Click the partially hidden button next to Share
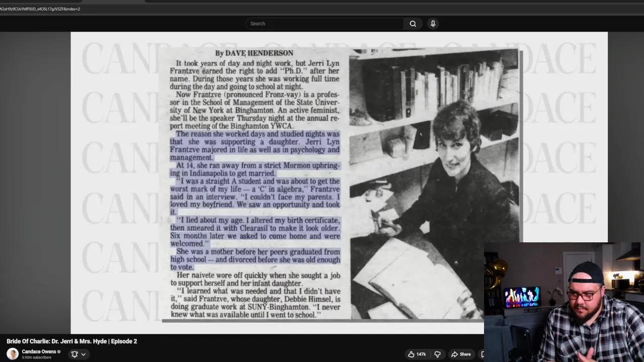 click(x=482, y=354)
